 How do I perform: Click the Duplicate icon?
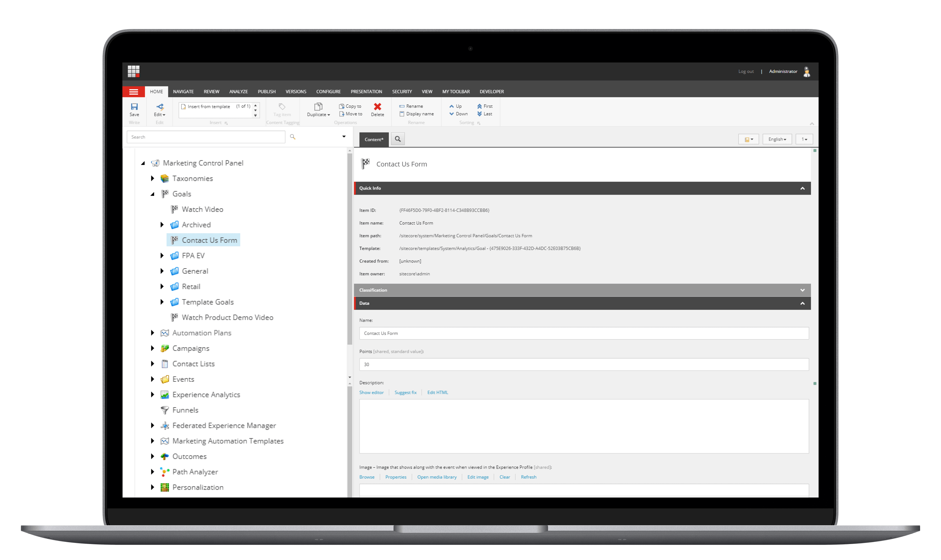pyautogui.click(x=318, y=107)
